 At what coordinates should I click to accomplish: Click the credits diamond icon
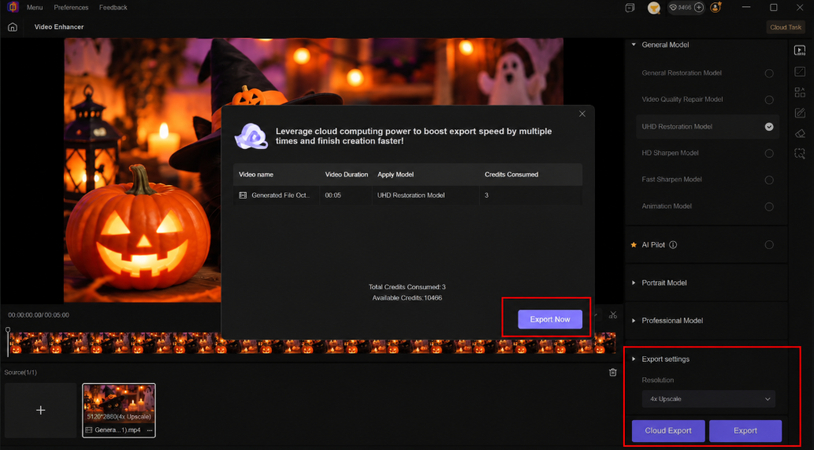click(673, 7)
